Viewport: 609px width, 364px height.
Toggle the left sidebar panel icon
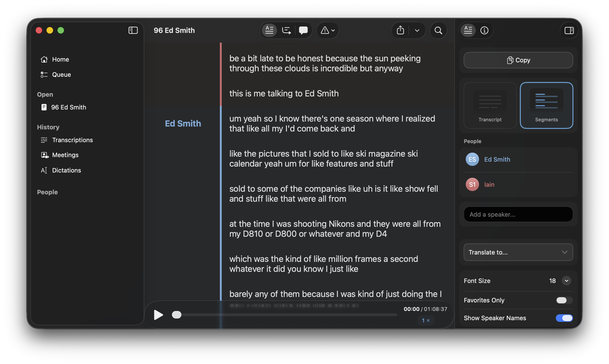133,30
